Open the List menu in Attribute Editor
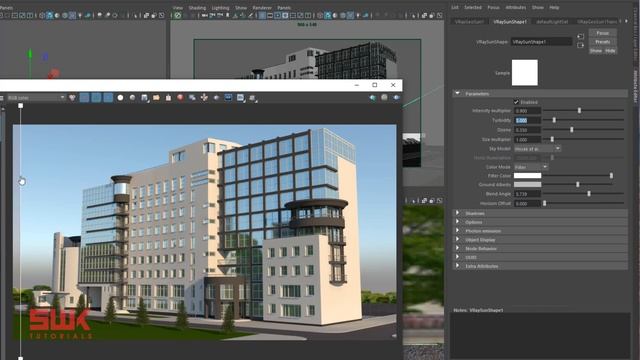The height and width of the screenshot is (360, 640). tap(455, 7)
